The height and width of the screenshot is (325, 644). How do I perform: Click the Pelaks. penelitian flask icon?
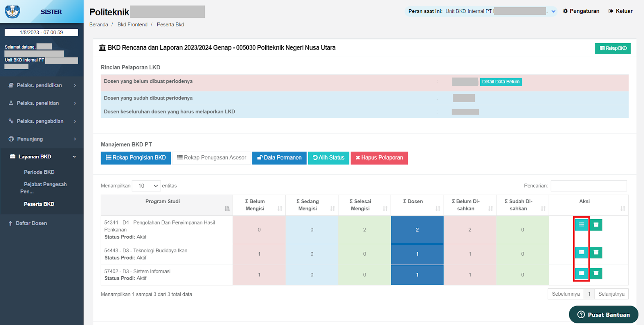(11, 103)
